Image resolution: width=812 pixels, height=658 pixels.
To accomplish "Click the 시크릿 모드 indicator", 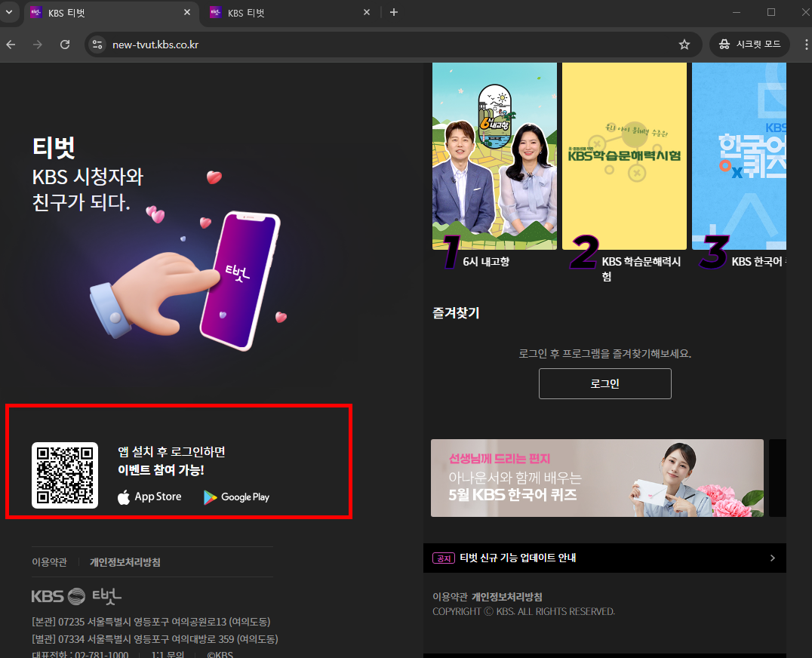I will [x=749, y=45].
